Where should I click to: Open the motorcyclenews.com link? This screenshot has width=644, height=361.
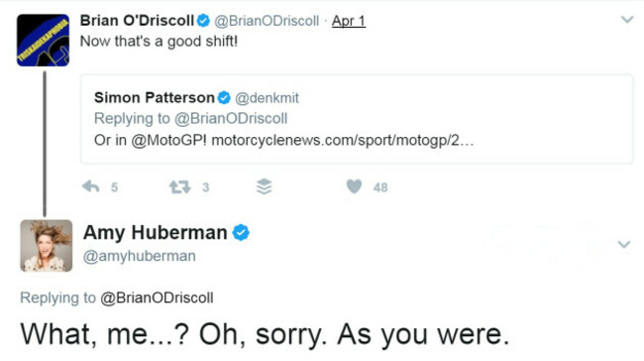342,140
